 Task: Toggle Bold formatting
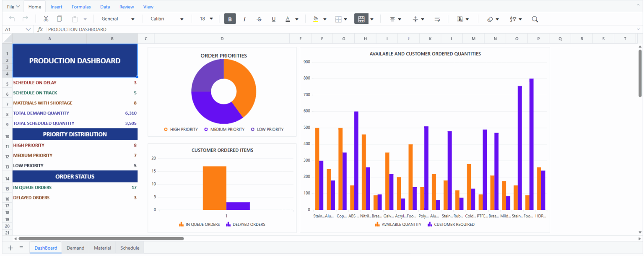230,19
